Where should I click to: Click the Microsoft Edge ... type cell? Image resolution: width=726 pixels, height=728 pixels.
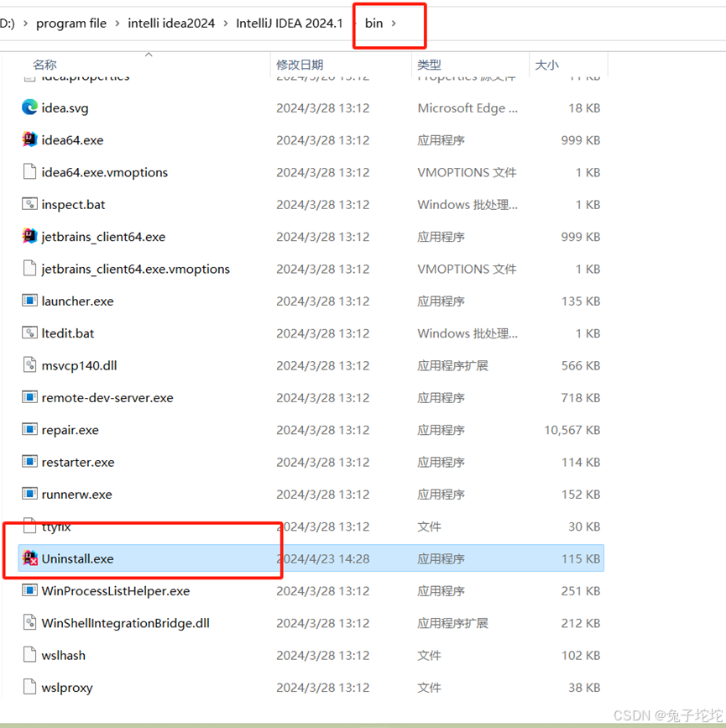pyautogui.click(x=467, y=107)
